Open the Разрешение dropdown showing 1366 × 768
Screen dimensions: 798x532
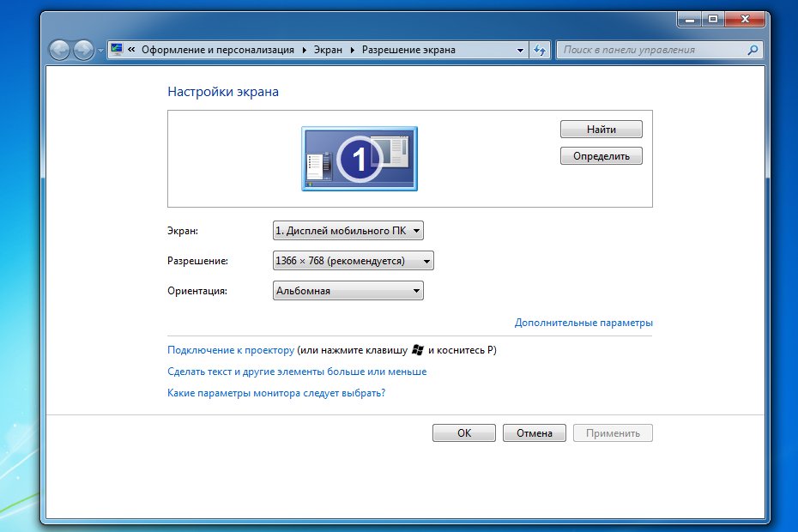(353, 261)
